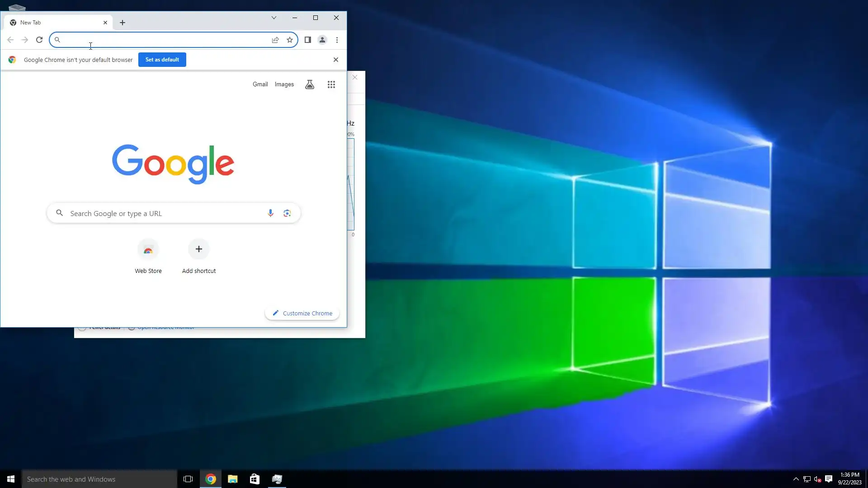Image resolution: width=868 pixels, height=488 pixels.
Task: Open the Chrome side panel icon
Action: [308, 40]
